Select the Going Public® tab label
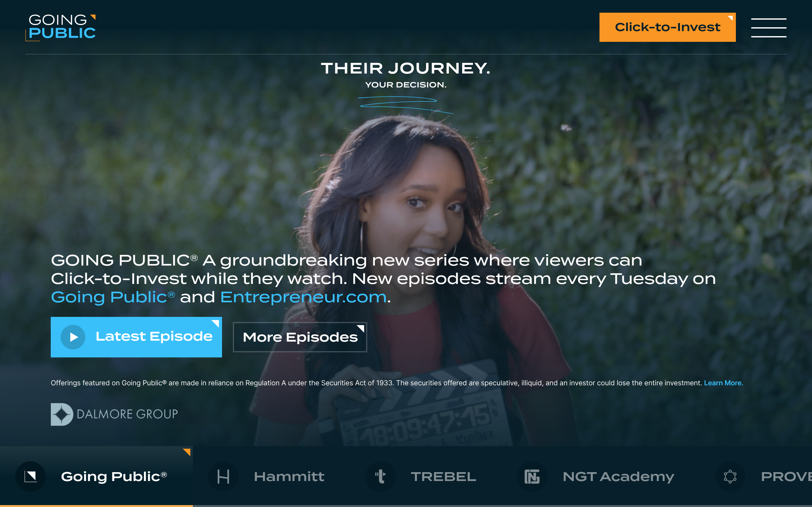This screenshot has height=507, width=812. click(x=114, y=477)
